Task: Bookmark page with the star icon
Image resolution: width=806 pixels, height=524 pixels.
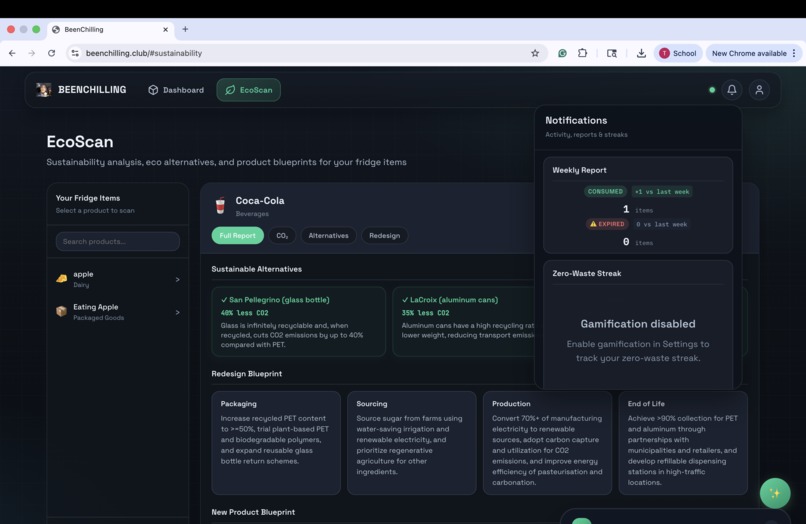Action: 535,53
